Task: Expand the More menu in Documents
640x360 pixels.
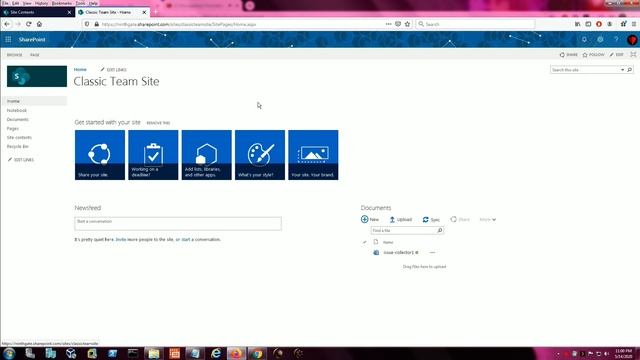Action: (487, 220)
